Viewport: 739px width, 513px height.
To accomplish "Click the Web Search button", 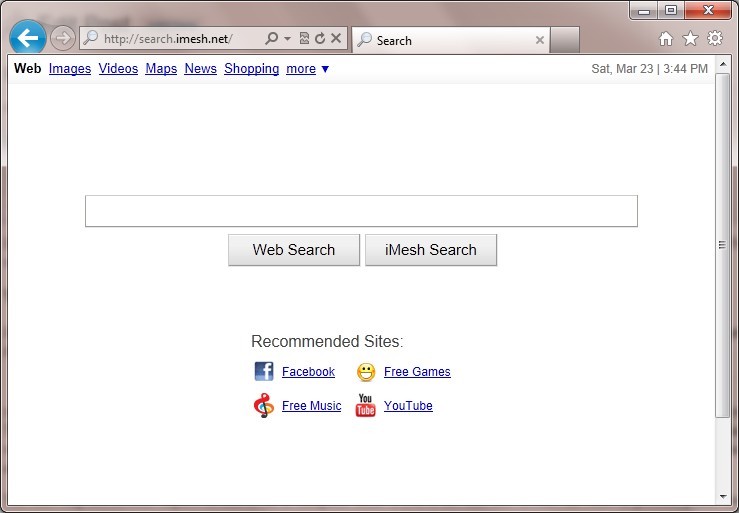I will coord(294,250).
